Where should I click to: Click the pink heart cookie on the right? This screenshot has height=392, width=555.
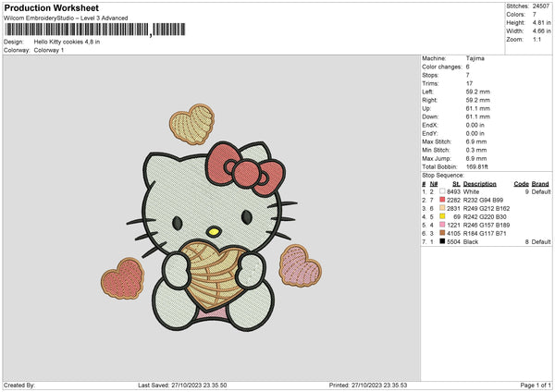click(300, 265)
